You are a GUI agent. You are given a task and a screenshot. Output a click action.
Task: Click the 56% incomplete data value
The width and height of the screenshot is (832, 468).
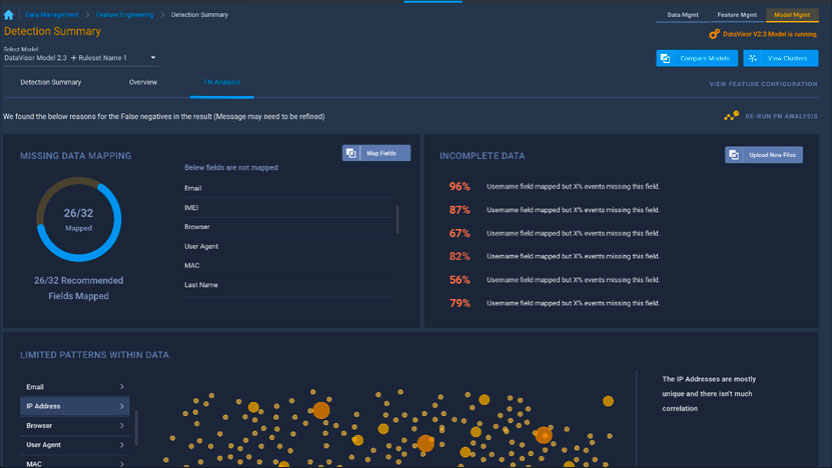460,280
